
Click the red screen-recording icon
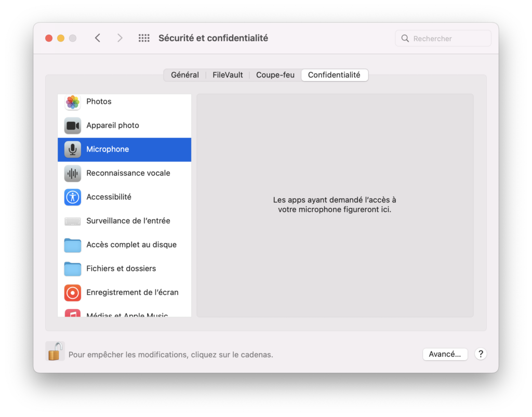point(73,293)
